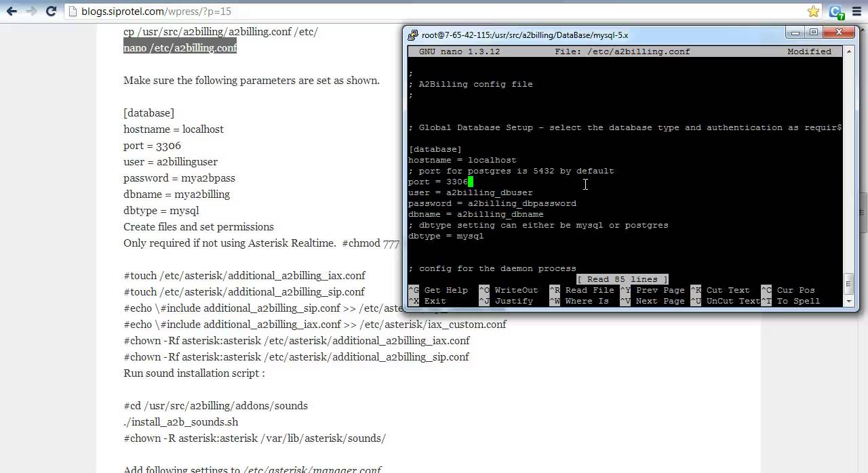The height and width of the screenshot is (473, 868).
Task: Click 'Run sound installation script :' text
Action: pyautogui.click(x=194, y=373)
